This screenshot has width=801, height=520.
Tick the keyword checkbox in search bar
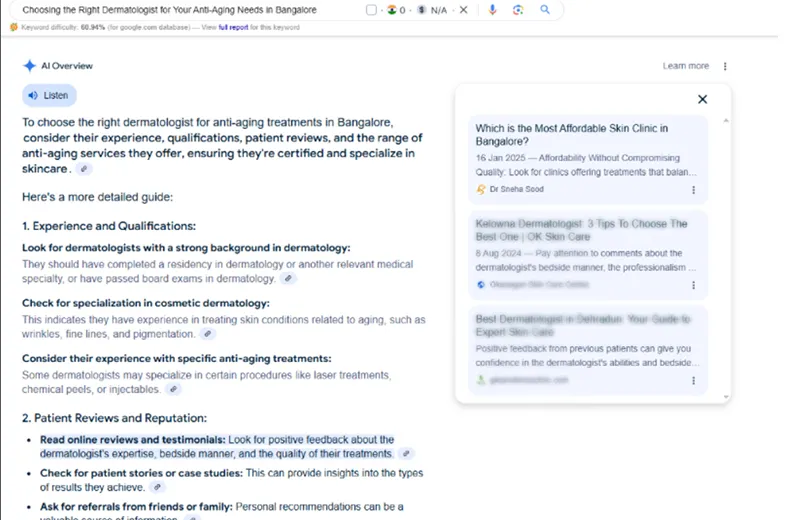pyautogui.click(x=372, y=10)
